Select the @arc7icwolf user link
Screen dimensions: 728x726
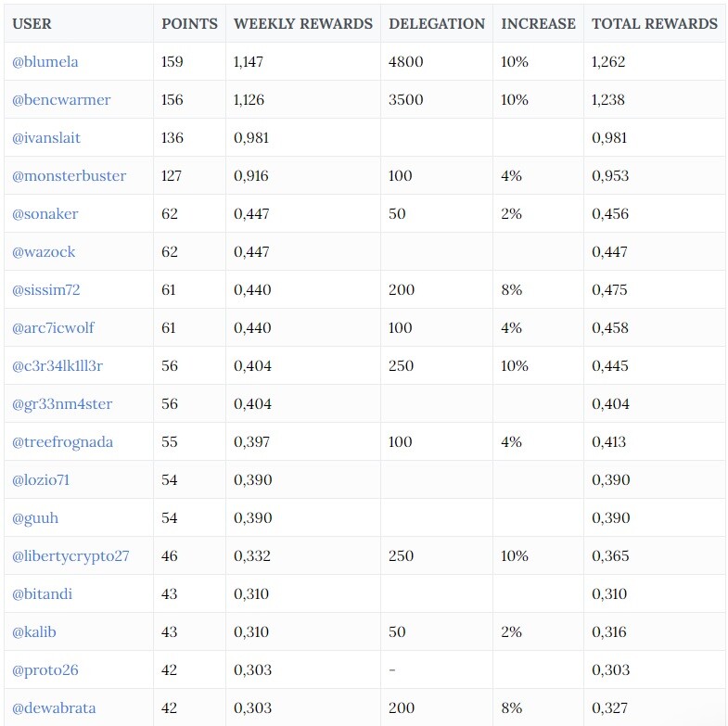(x=53, y=328)
